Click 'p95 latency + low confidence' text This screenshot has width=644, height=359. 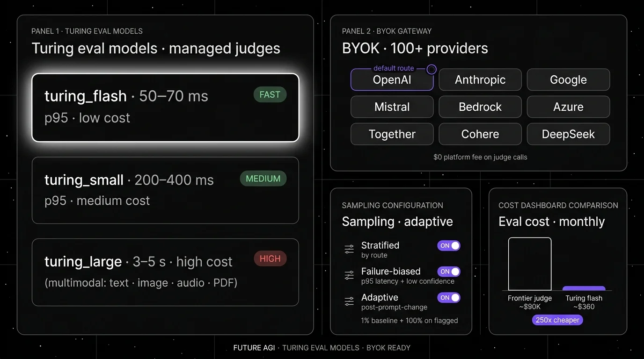(408, 281)
